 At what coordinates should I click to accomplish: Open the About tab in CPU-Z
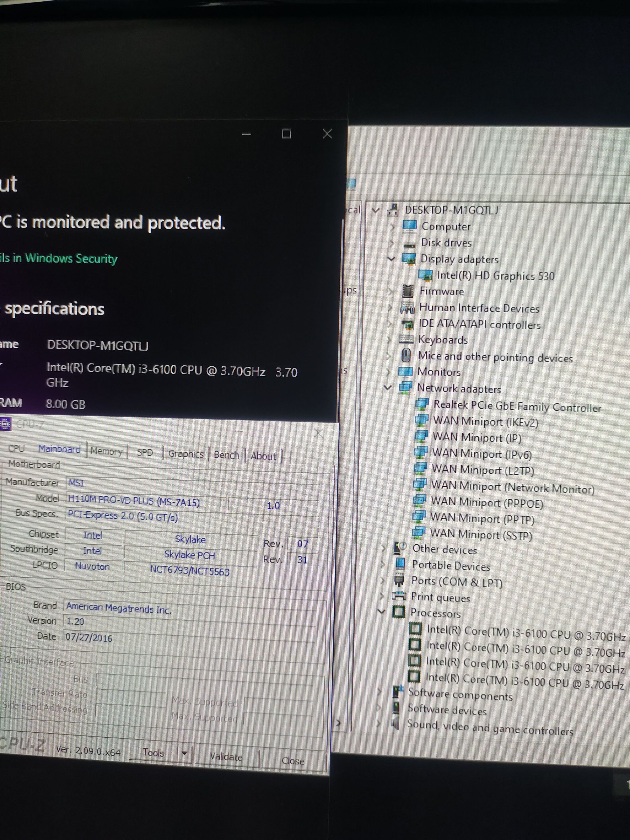point(263,456)
